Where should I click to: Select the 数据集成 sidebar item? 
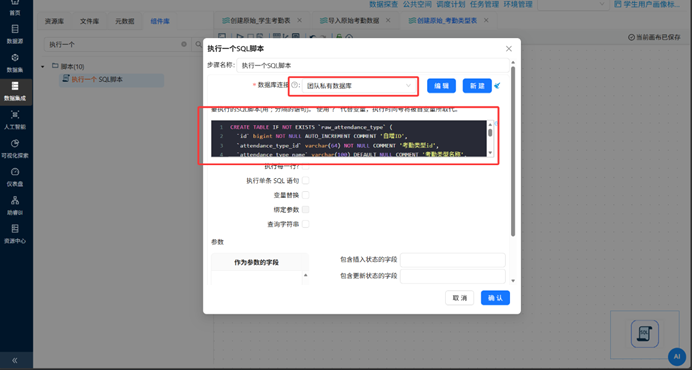click(15, 91)
